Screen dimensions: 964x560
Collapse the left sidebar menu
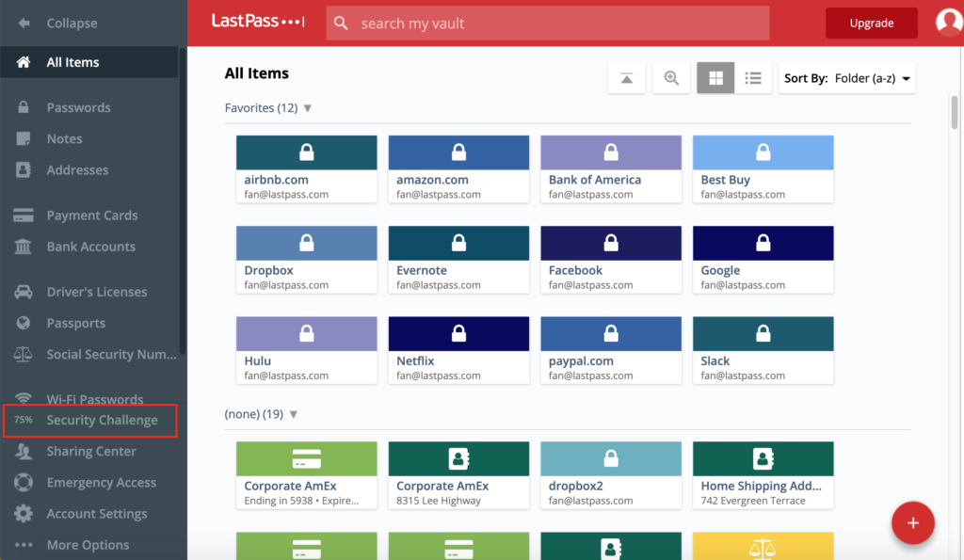tap(58, 23)
